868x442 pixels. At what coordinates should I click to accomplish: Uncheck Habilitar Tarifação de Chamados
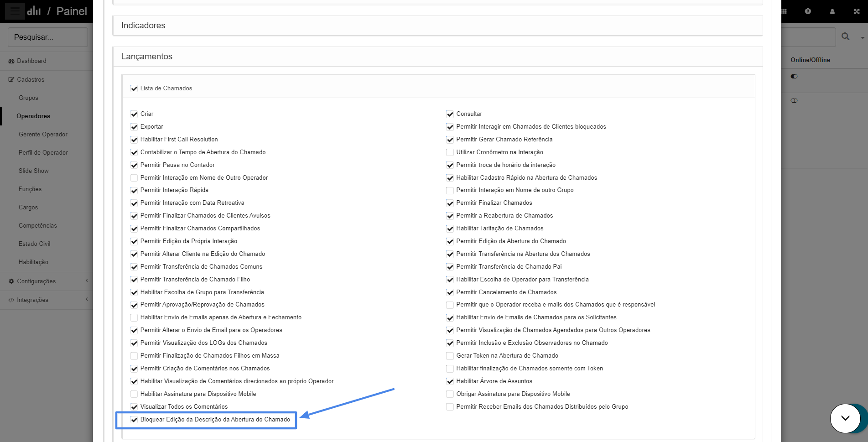[x=450, y=229]
